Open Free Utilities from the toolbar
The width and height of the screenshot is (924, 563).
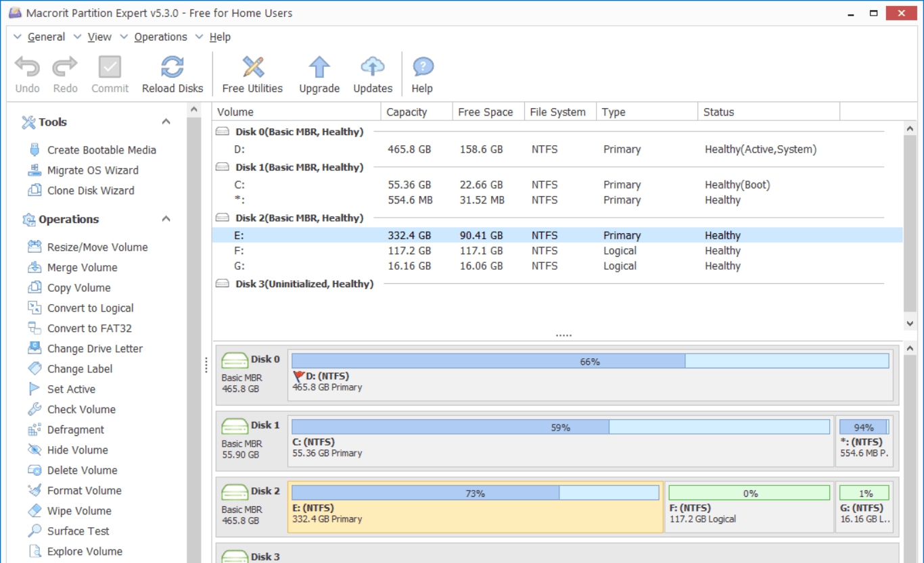(251, 68)
